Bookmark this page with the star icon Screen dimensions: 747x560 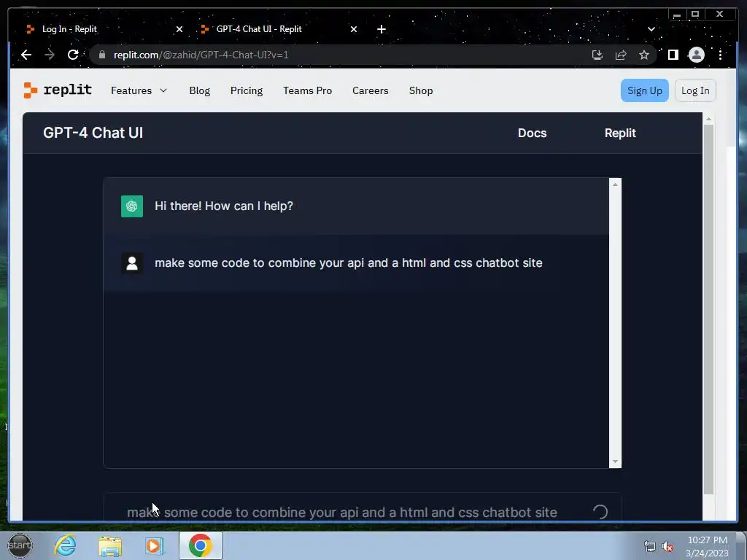(644, 55)
